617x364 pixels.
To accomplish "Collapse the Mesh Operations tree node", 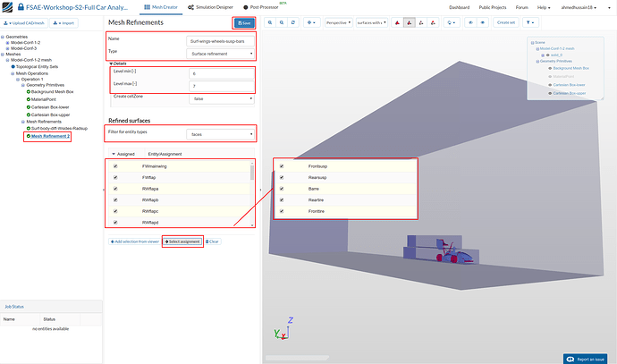I will (x=13, y=73).
